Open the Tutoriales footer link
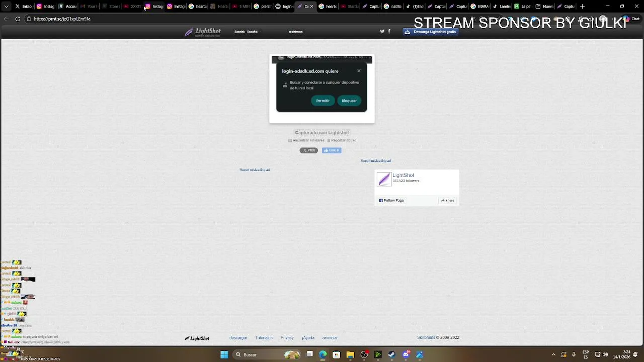The image size is (644, 362). 264,338
